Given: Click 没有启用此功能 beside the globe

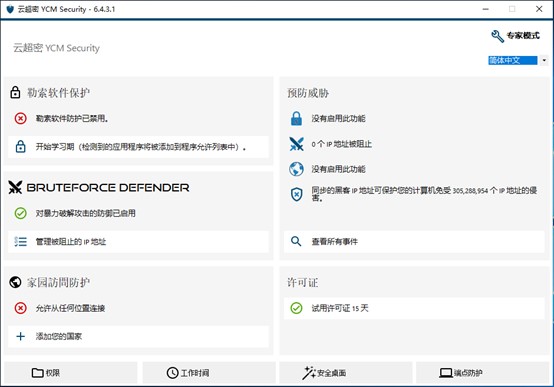Looking at the screenshot, I should click(338, 169).
